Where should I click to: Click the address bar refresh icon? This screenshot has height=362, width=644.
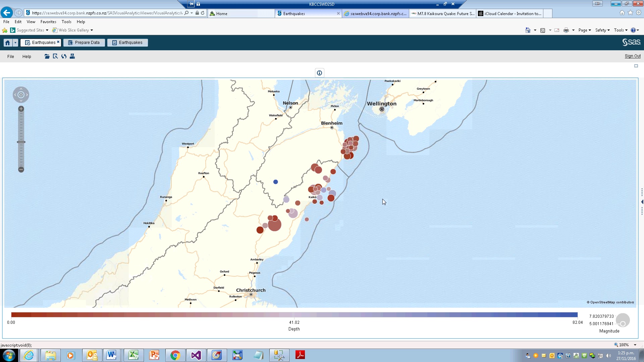pos(203,13)
